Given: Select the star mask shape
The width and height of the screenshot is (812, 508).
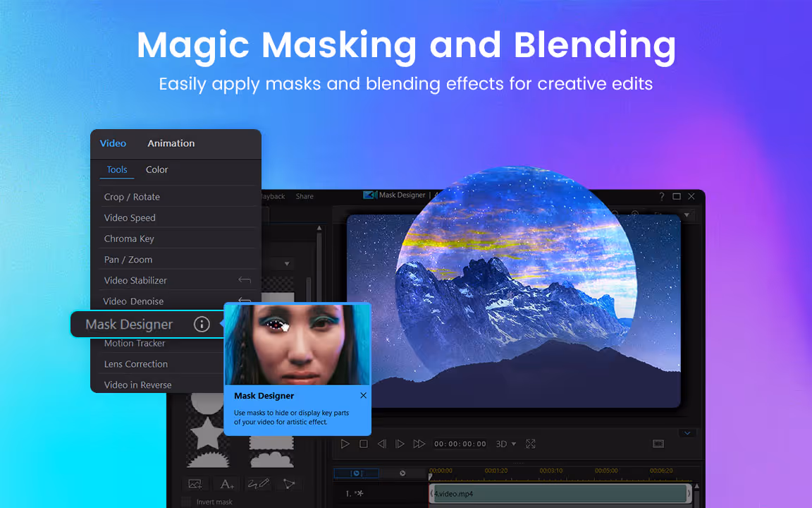Looking at the screenshot, I should [208, 433].
